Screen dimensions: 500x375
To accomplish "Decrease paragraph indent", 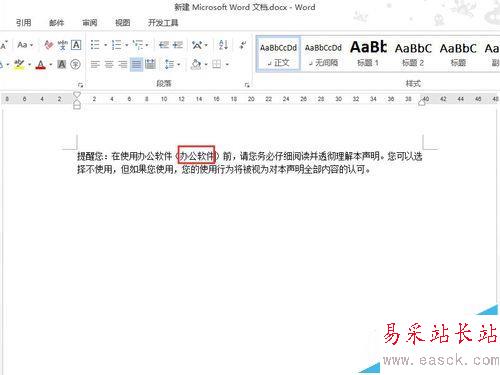I will click(164, 45).
